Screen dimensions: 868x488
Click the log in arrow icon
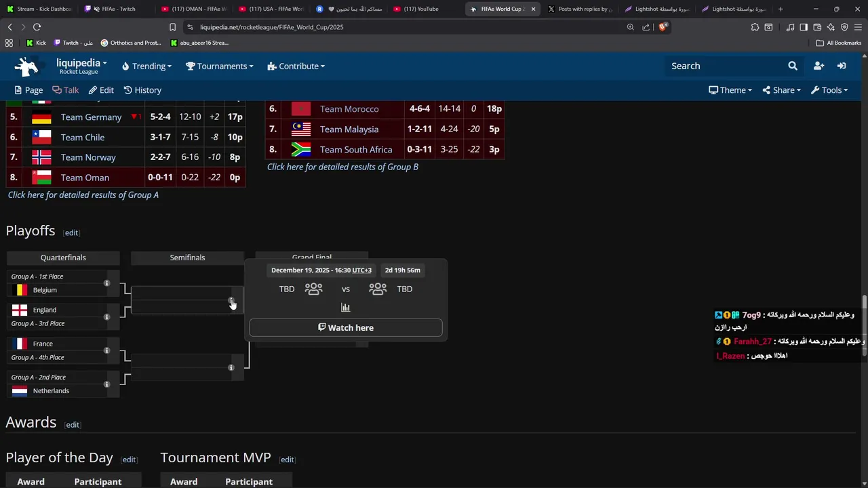pos(842,66)
